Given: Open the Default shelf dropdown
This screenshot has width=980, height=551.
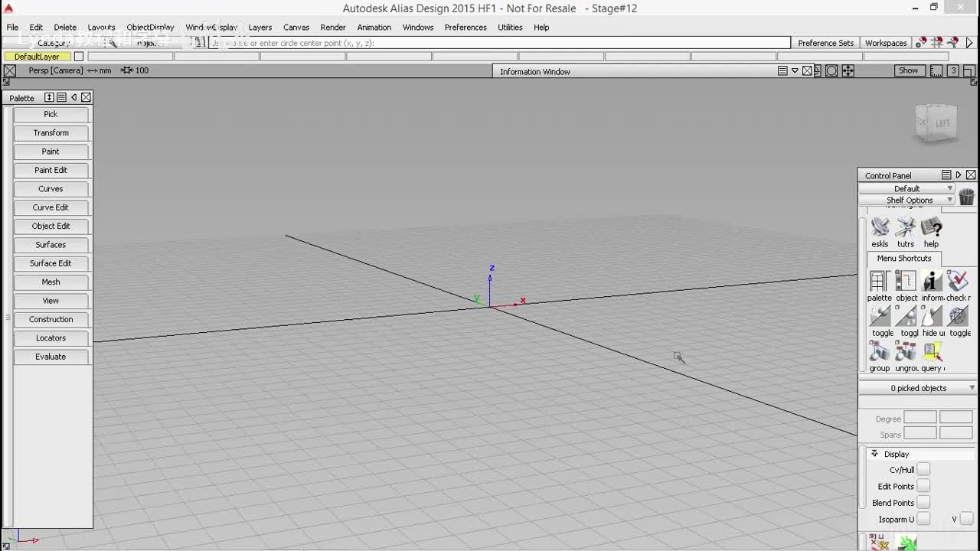Looking at the screenshot, I should coord(906,188).
